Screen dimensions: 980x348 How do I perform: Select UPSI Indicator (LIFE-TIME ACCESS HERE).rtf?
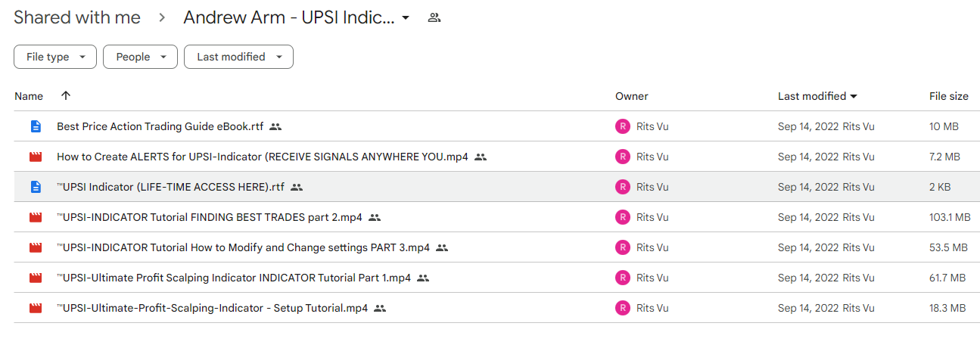pos(170,187)
